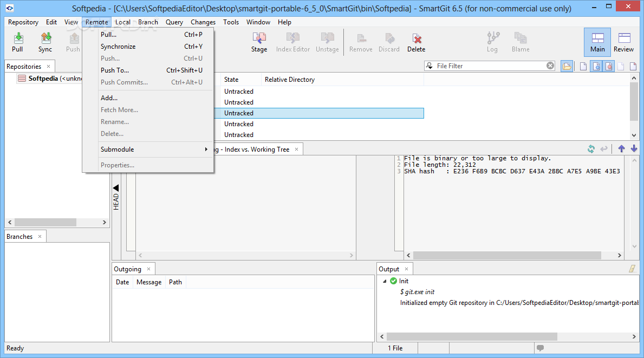Click the Repositories panel horizontal scrollbar thumb
This screenshot has height=358, width=644.
45,222
